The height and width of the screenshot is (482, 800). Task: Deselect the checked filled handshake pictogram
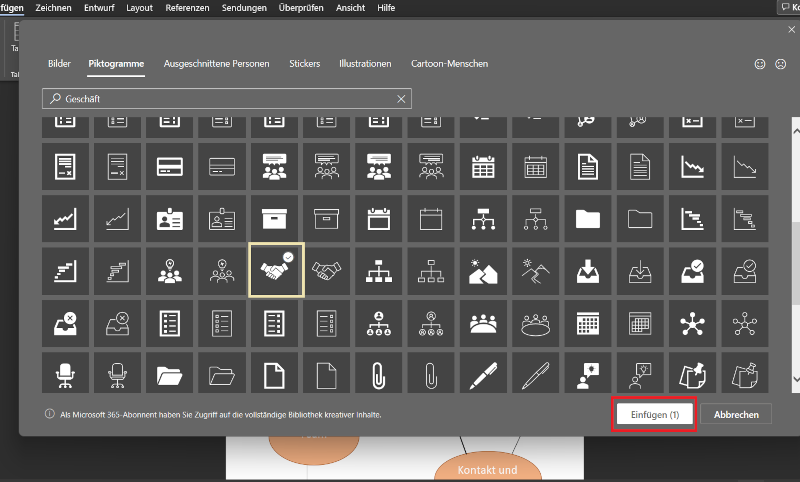276,269
